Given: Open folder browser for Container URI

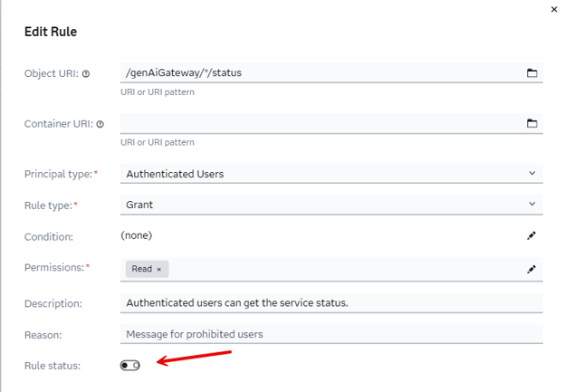Looking at the screenshot, I should click(531, 123).
